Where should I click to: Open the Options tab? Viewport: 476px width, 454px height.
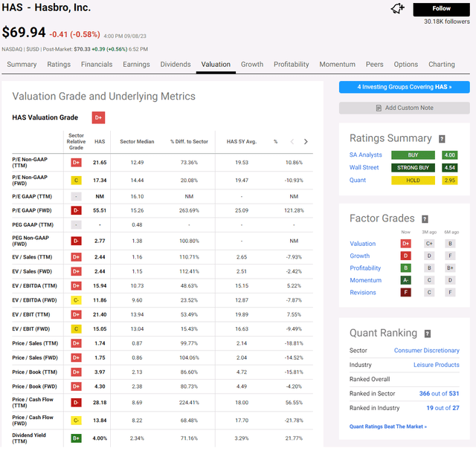click(x=406, y=65)
